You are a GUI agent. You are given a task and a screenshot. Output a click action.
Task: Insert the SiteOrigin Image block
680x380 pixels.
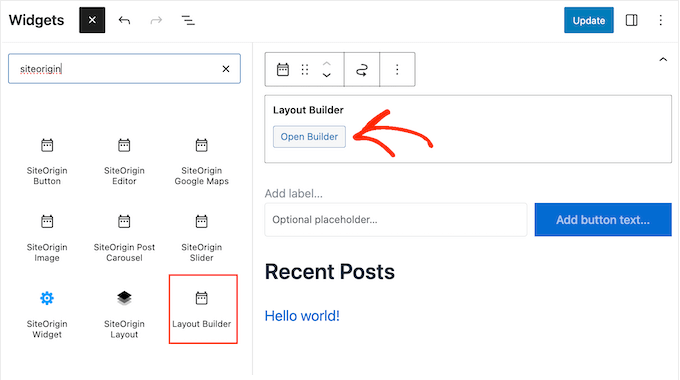[47, 238]
